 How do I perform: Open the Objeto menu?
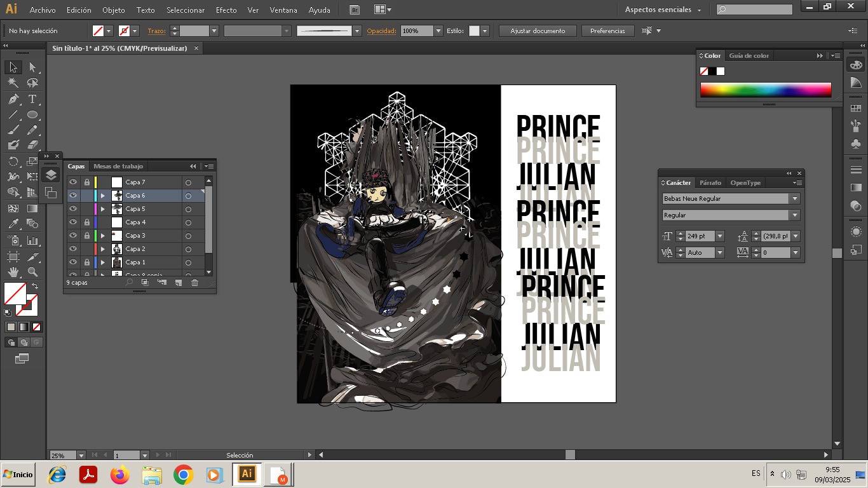(x=114, y=10)
